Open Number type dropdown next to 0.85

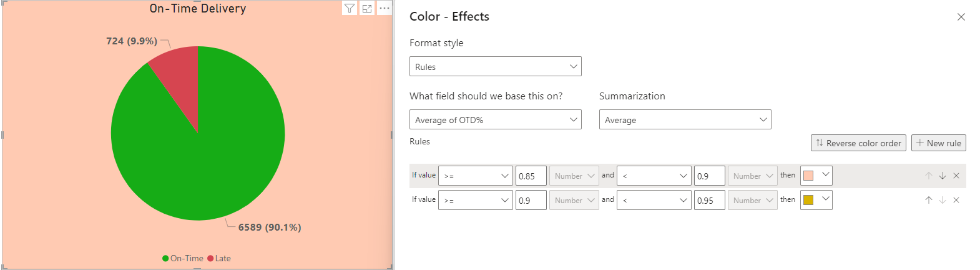[x=574, y=176]
